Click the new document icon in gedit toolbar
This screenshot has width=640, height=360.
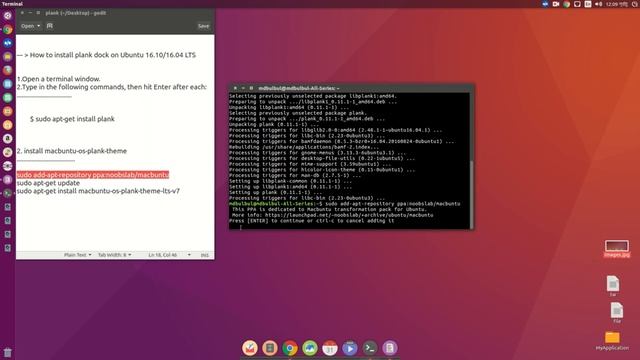tap(50, 26)
